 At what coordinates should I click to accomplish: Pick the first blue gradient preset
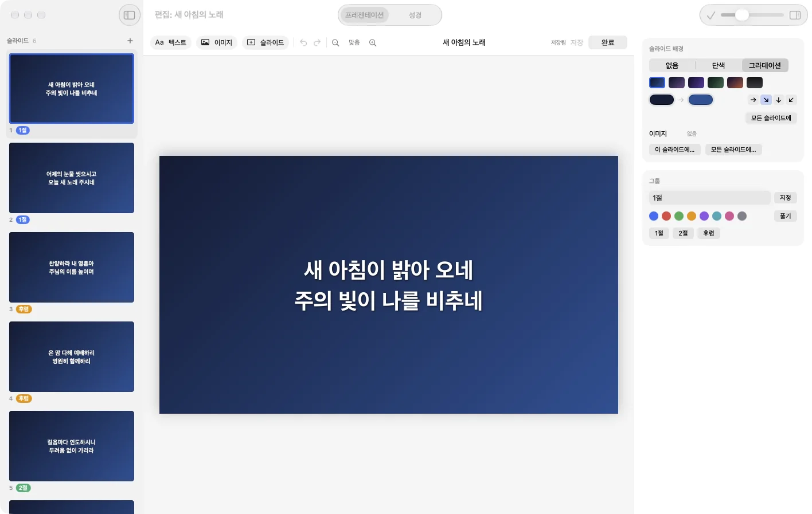[657, 83]
